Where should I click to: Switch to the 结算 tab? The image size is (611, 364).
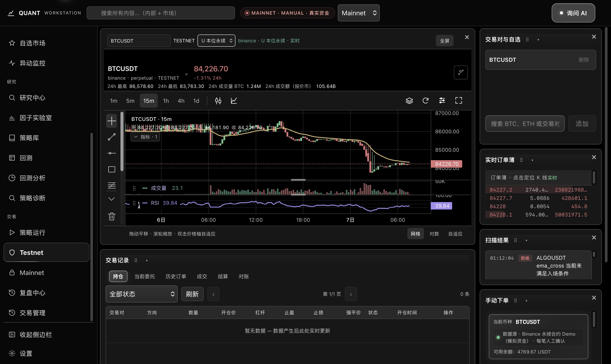click(x=223, y=276)
